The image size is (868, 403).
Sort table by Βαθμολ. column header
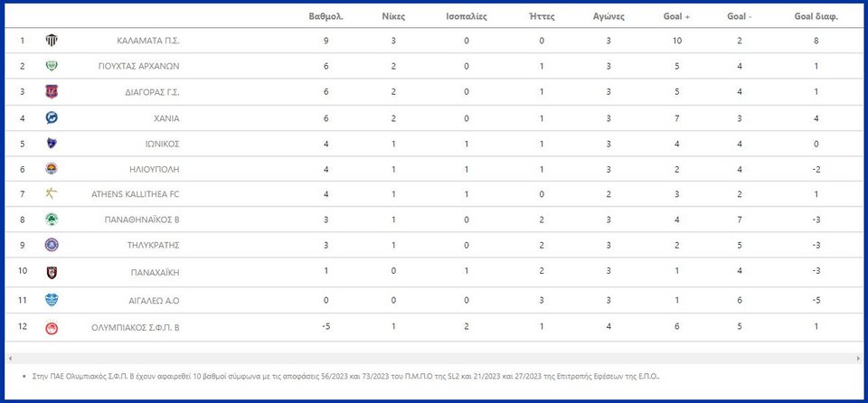326,16
